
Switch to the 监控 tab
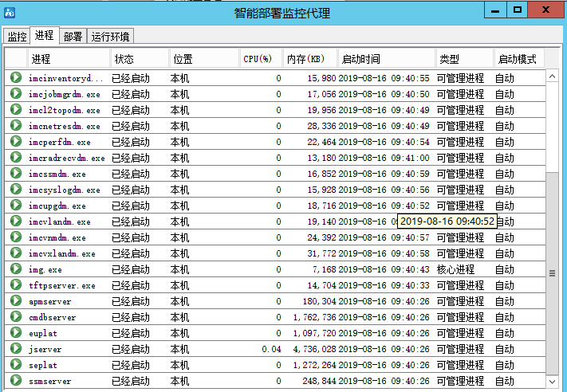17,37
